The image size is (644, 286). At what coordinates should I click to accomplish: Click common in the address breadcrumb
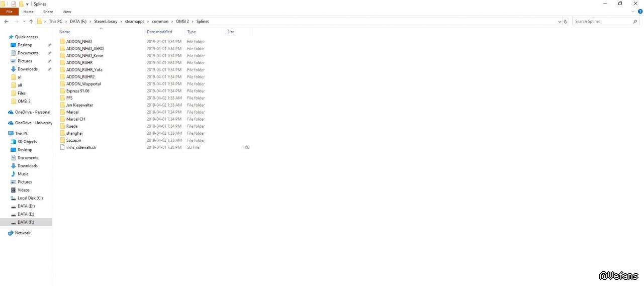tap(160, 22)
